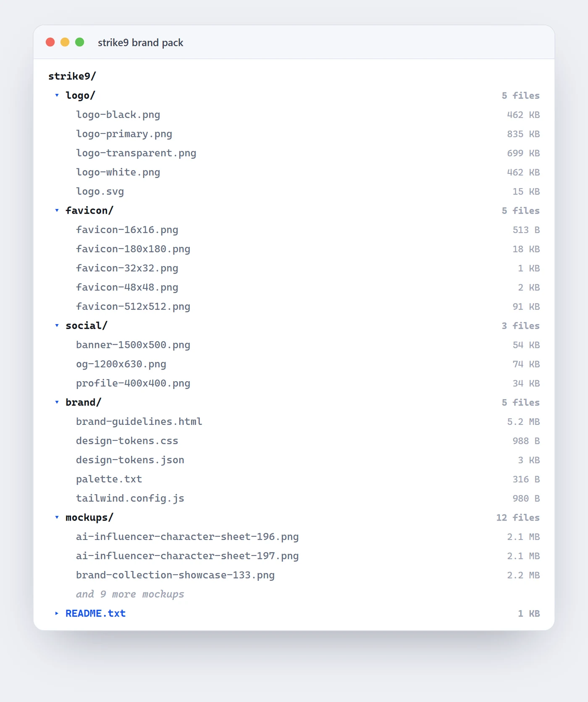Select ai-influencer-character-sheet-197.png file

pos(294,556)
